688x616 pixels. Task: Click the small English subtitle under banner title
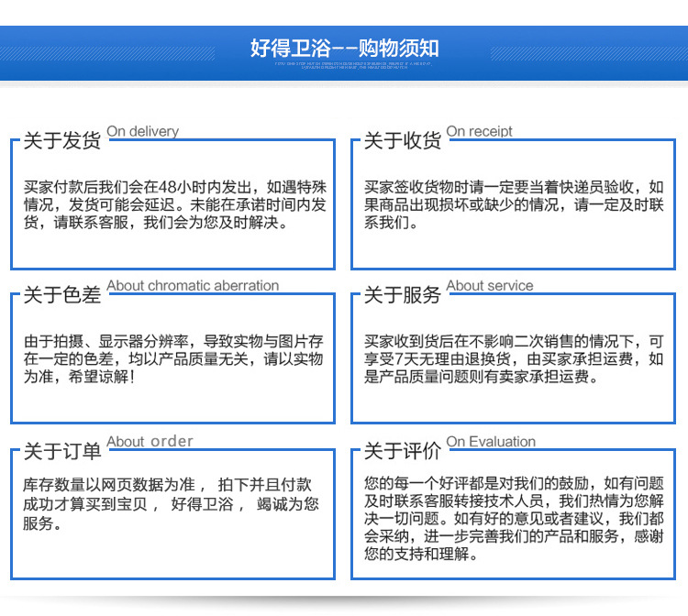point(354,65)
